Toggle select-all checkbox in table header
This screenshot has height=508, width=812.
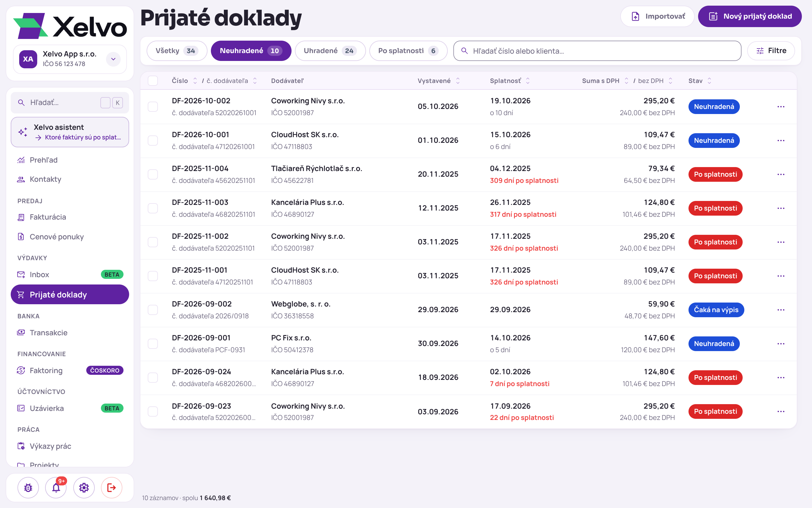coord(153,81)
